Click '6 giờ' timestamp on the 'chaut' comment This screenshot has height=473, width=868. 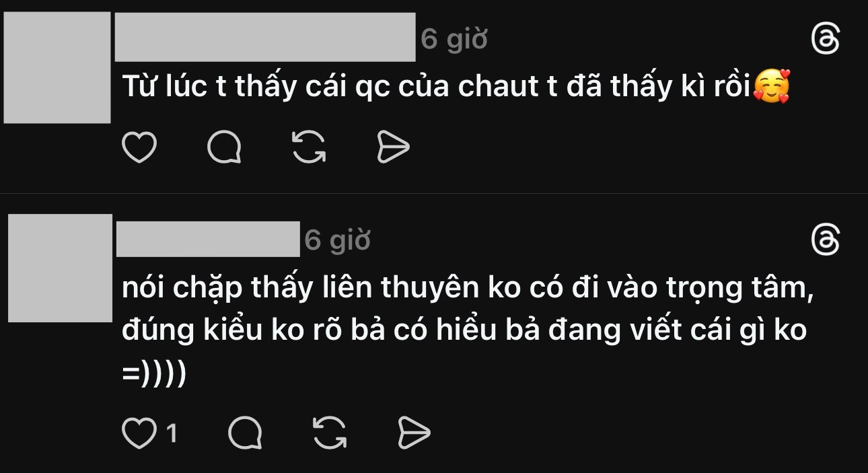click(454, 40)
